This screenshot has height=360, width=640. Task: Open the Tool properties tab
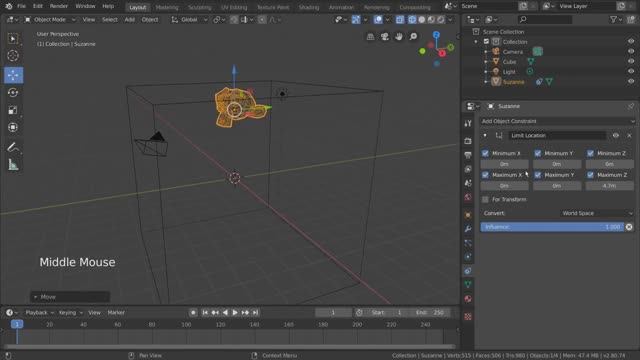tap(468, 123)
